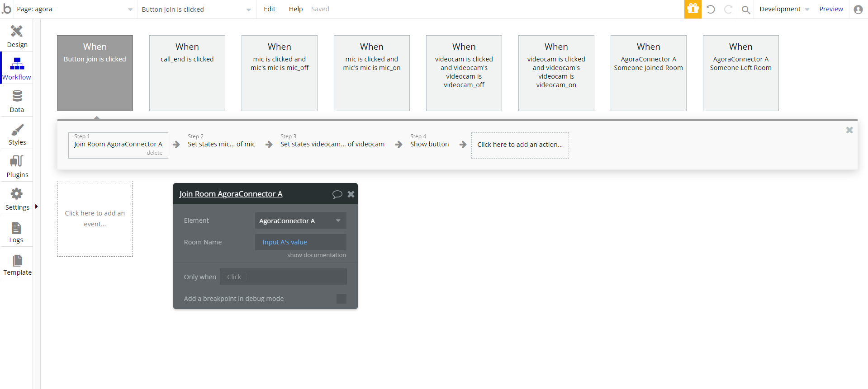The image size is (868, 389).
Task: Select Someone Left Room event
Action: (x=741, y=73)
